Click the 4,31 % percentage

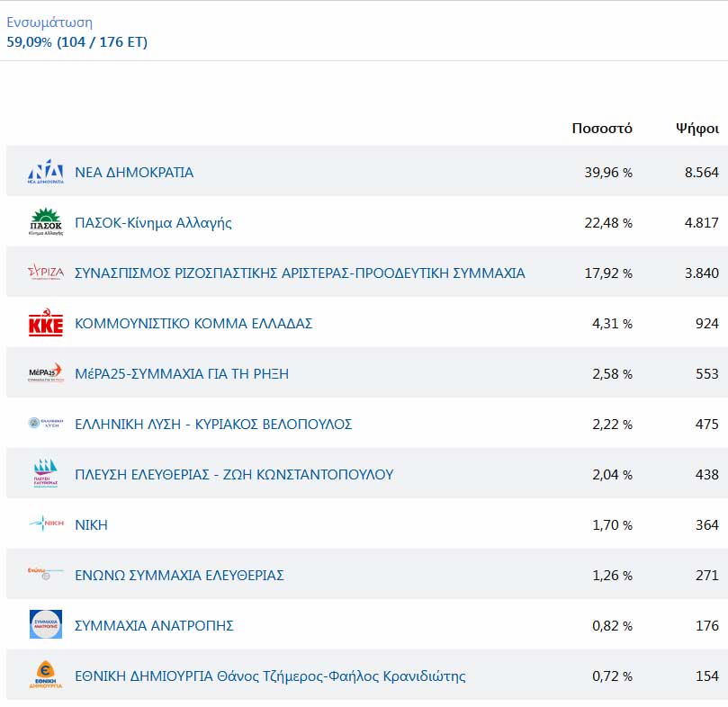click(612, 324)
